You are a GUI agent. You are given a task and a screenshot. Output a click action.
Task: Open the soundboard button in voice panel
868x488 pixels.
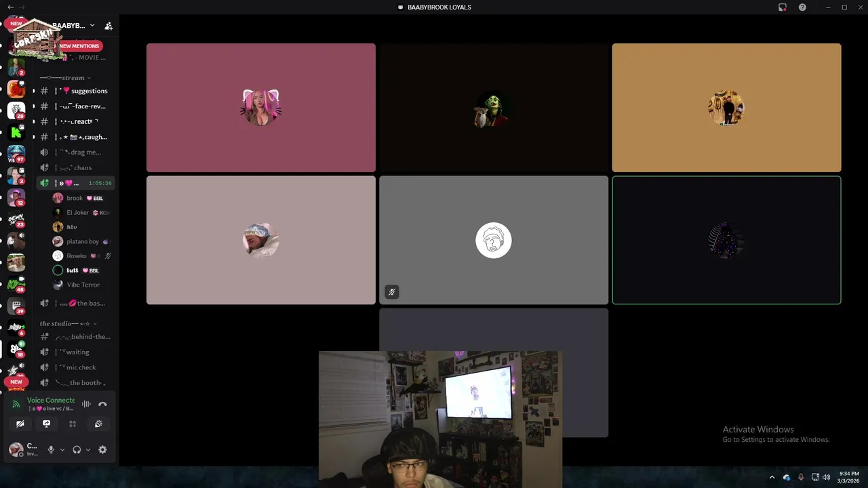tap(98, 424)
